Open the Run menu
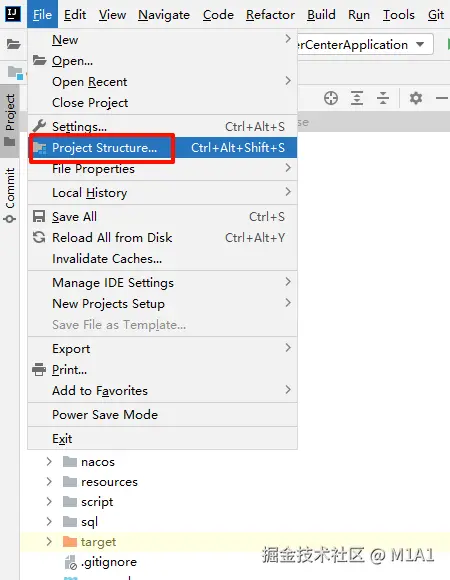Screen dimensions: 450x580 [x=359, y=15]
